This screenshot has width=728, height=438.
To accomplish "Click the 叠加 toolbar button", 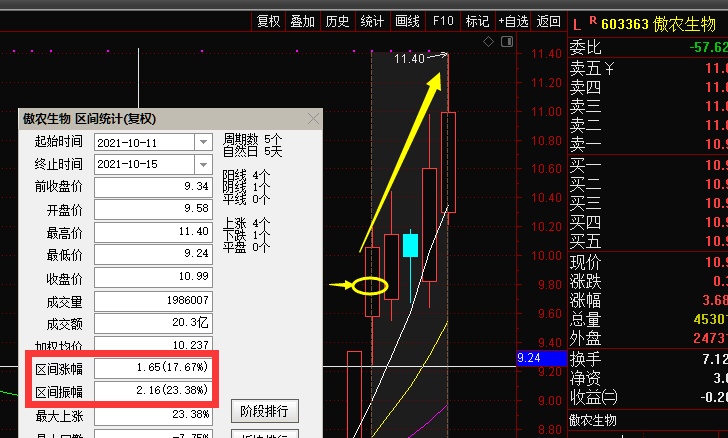I will [303, 21].
